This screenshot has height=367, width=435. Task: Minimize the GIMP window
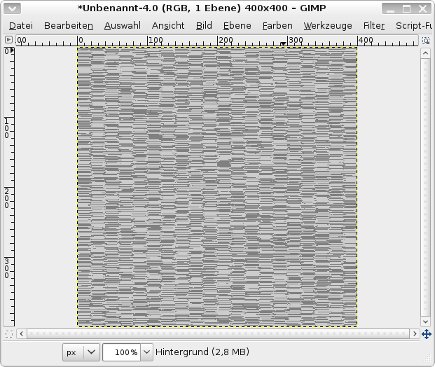[x=391, y=9]
